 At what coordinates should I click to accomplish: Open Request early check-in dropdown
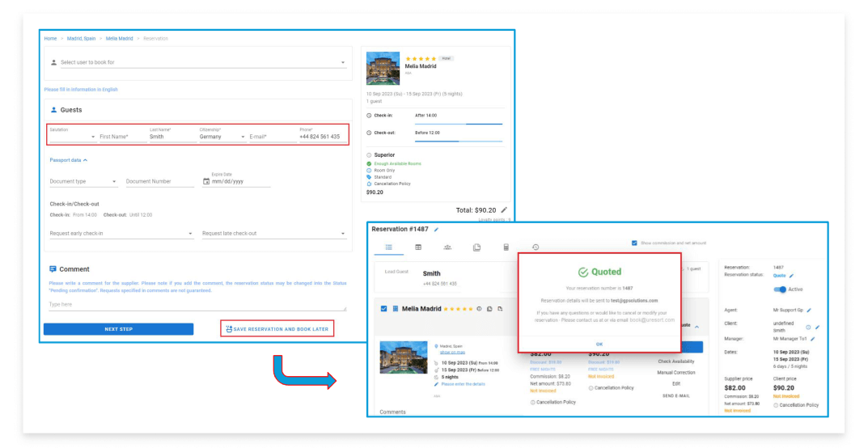tap(121, 234)
